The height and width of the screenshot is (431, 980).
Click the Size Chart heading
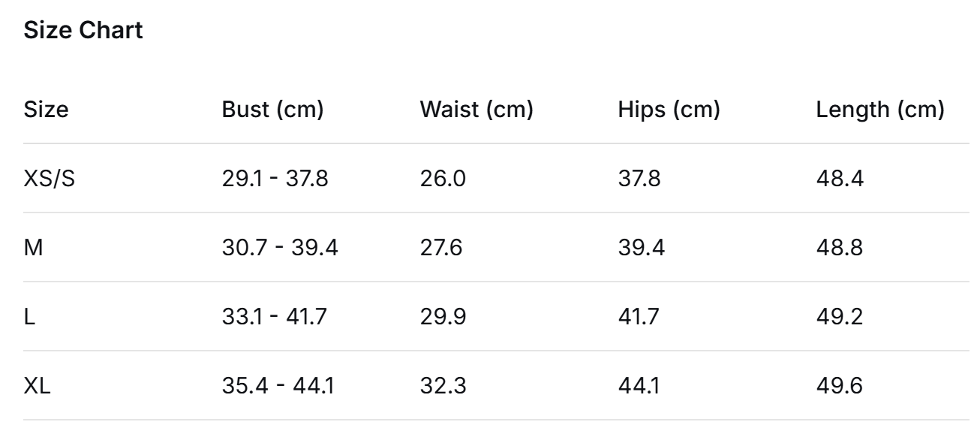[83, 32]
